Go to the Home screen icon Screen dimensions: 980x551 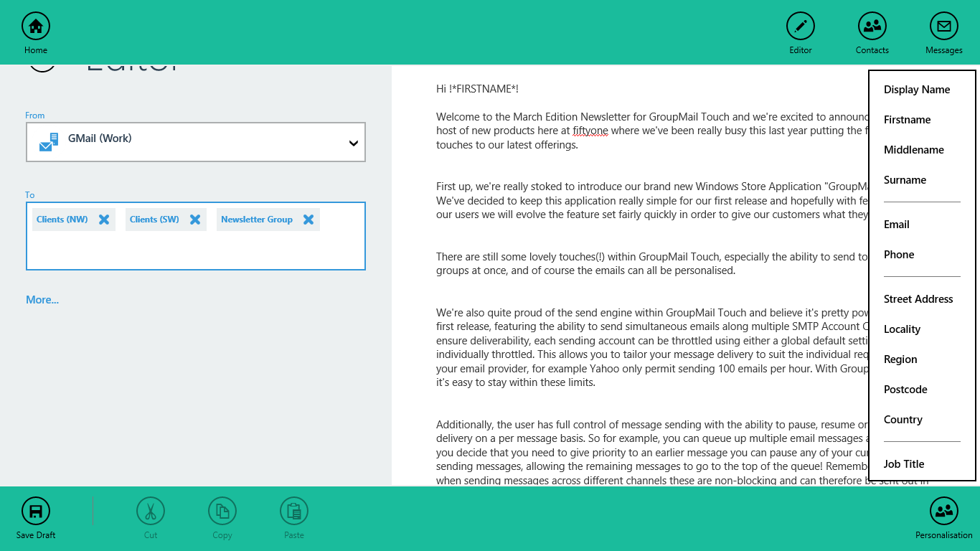[36, 26]
